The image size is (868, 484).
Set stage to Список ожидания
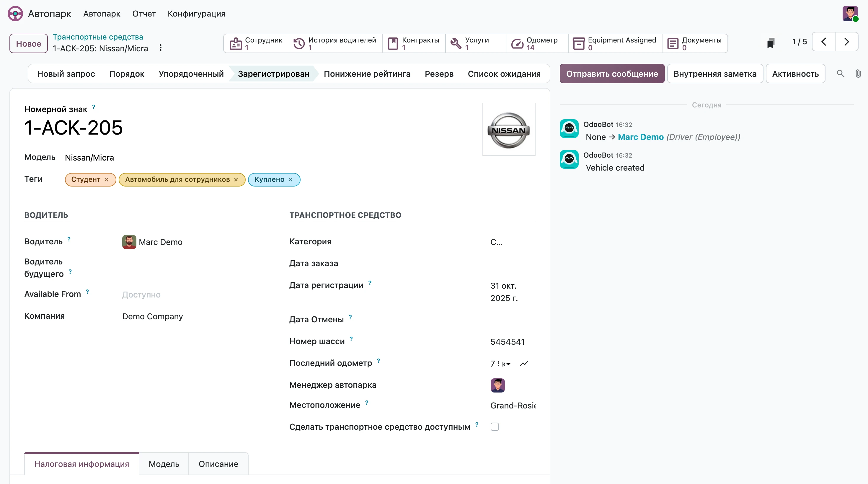504,74
